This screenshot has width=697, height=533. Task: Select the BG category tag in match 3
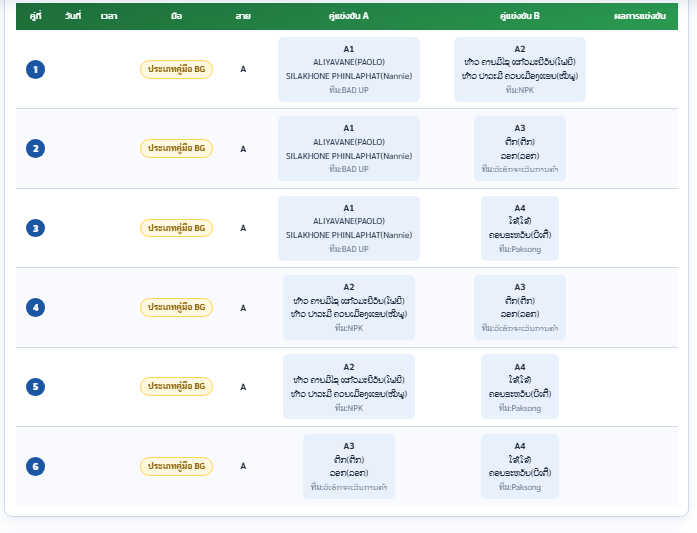coord(176,228)
